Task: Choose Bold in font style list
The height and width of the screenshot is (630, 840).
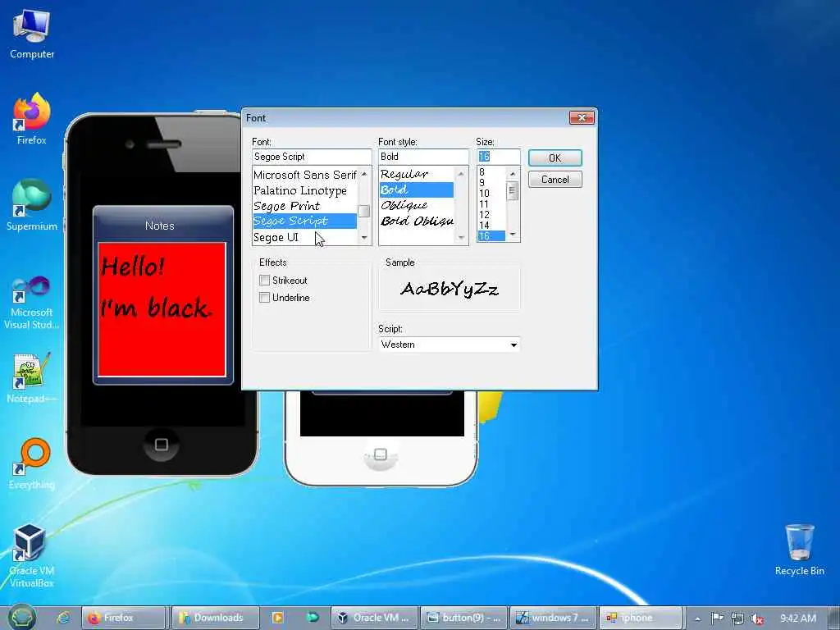Action: (417, 189)
